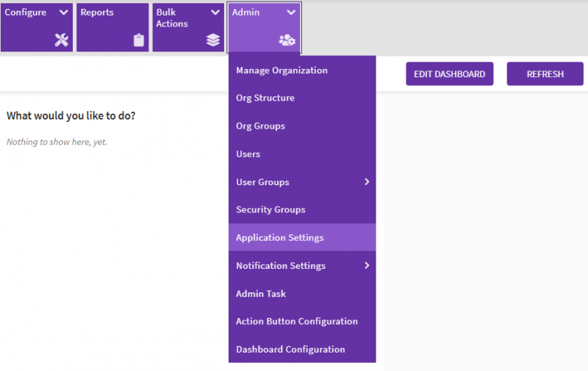Click the Bulk Actions stacked layers icon
The width and height of the screenshot is (588, 371).
coord(213,40)
